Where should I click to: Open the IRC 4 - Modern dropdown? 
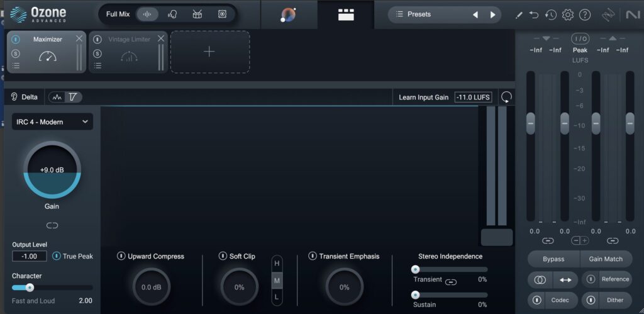[x=52, y=121]
